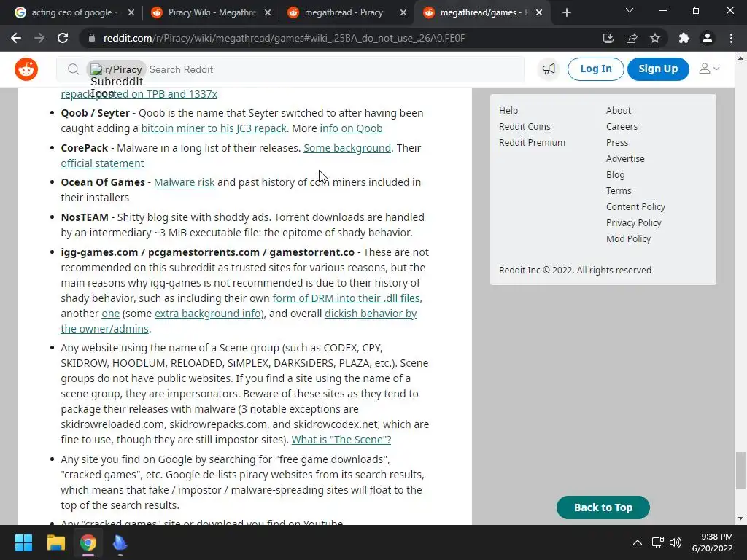Image resolution: width=747 pixels, height=560 pixels.
Task: Click Chrome icon in taskbar
Action: (x=88, y=542)
